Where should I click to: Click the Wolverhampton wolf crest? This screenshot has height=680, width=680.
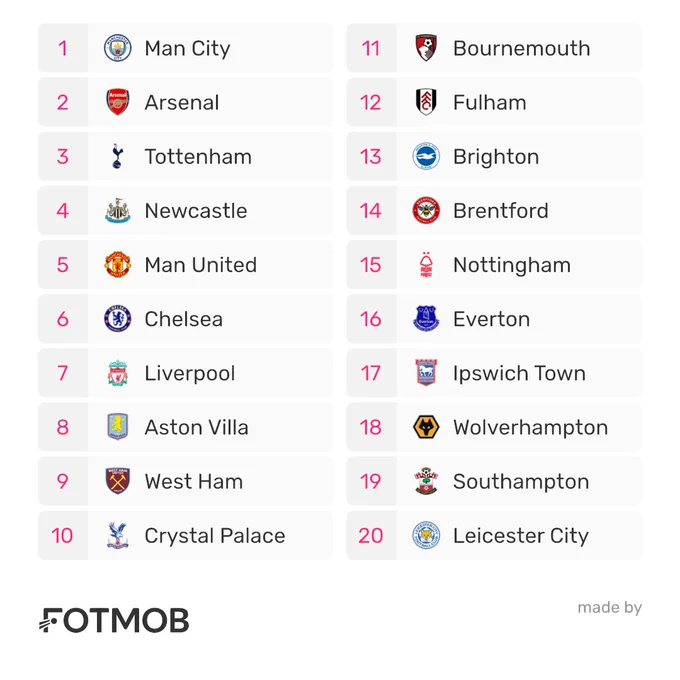point(426,427)
